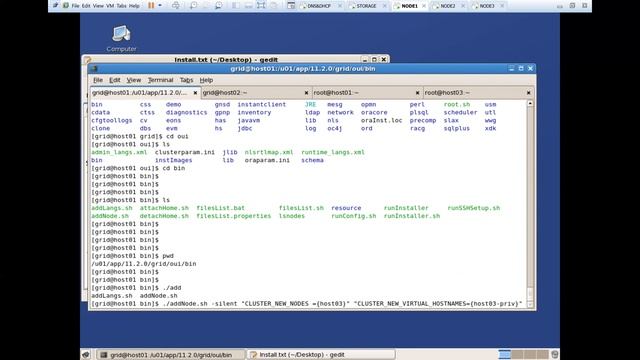Open VMware Tabs menu
The width and height of the screenshot is (640, 360).
[x=122, y=6]
